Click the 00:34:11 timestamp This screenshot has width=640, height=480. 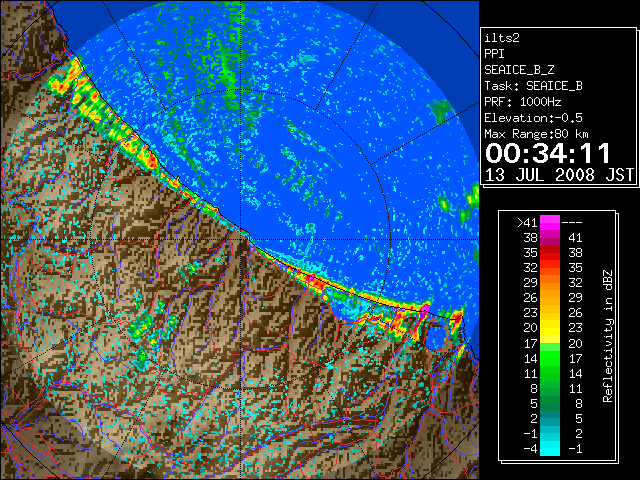[548, 153]
